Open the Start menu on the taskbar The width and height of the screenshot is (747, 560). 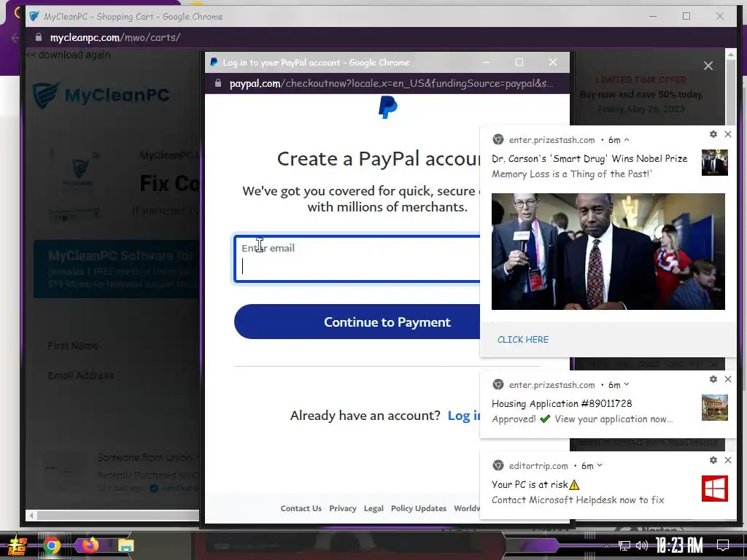17,545
